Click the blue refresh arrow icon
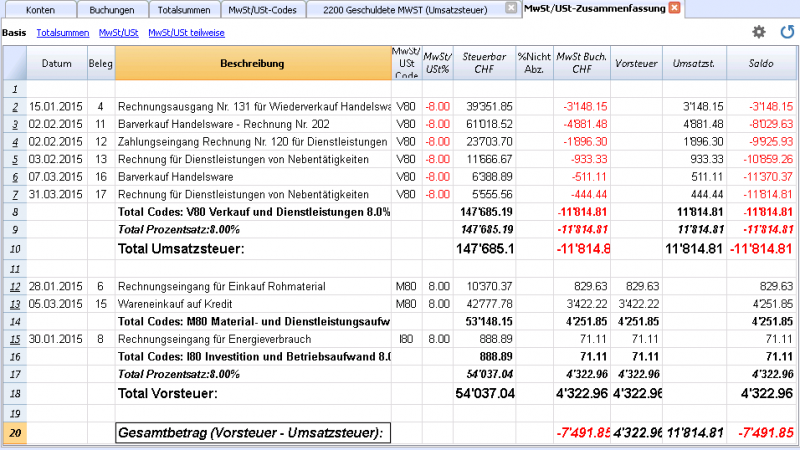Image resolution: width=800 pixels, height=450 pixels. pos(787,32)
